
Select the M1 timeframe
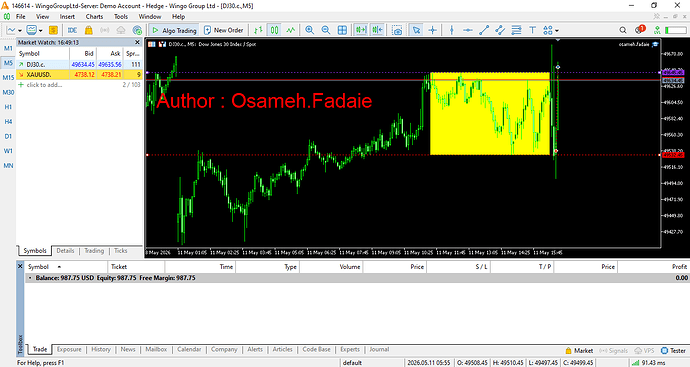8,48
